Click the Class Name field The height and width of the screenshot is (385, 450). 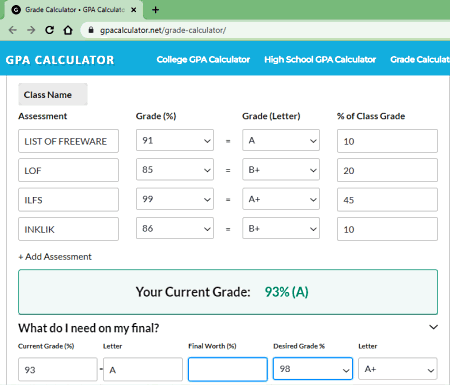tap(53, 94)
